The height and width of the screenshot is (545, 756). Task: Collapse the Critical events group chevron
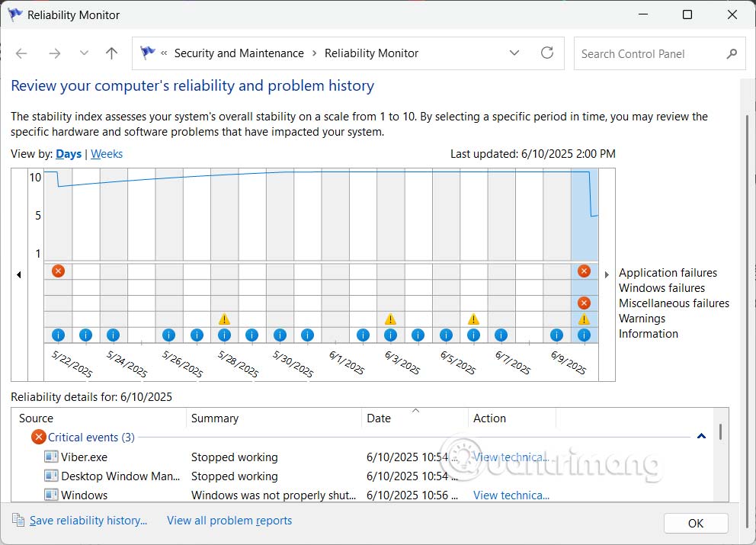coord(702,436)
